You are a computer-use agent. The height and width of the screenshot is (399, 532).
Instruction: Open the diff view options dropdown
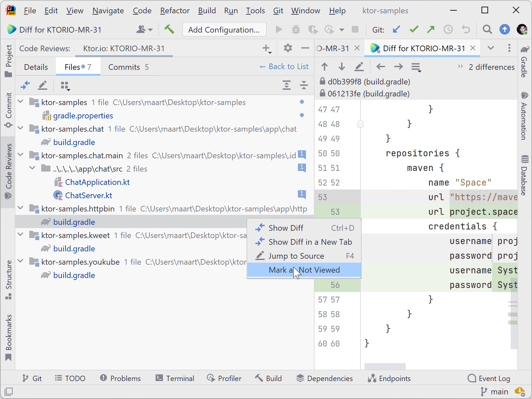point(416,67)
